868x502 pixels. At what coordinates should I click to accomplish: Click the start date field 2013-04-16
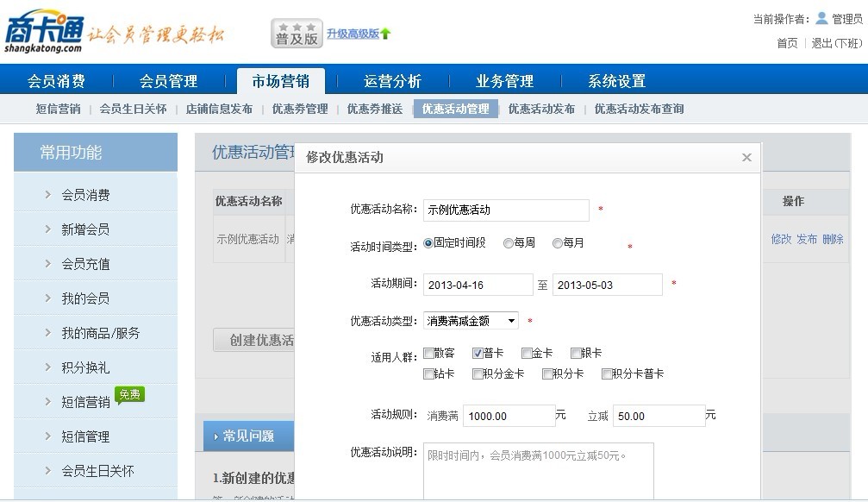tap(478, 285)
